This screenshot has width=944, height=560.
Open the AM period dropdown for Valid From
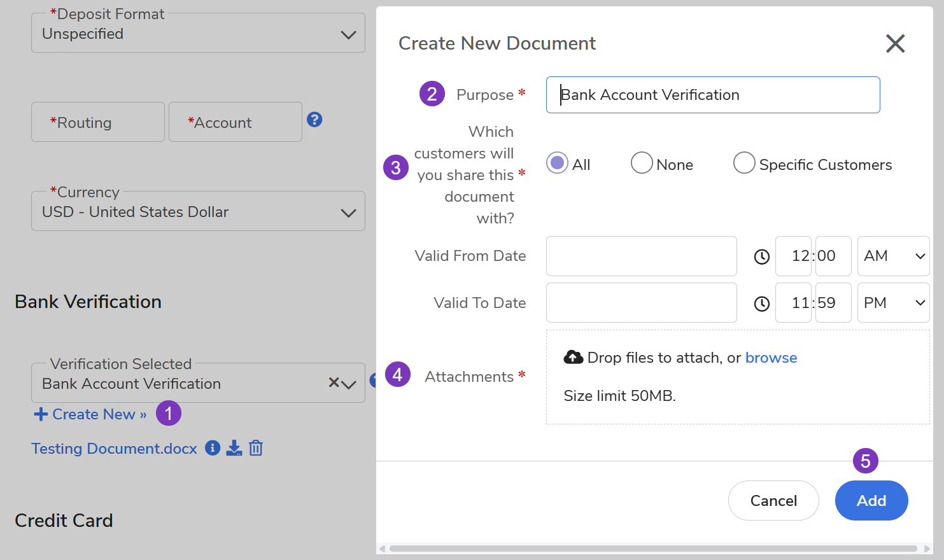point(893,256)
